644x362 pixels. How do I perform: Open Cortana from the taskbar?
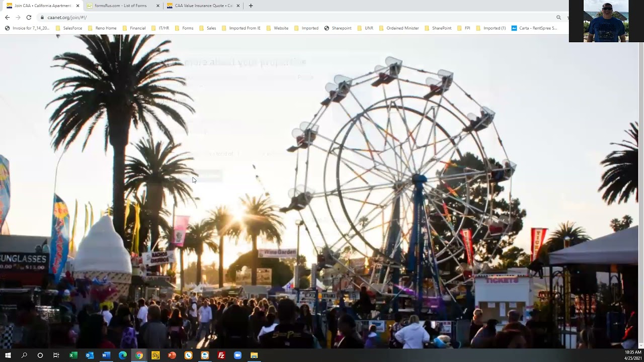pyautogui.click(x=40, y=355)
